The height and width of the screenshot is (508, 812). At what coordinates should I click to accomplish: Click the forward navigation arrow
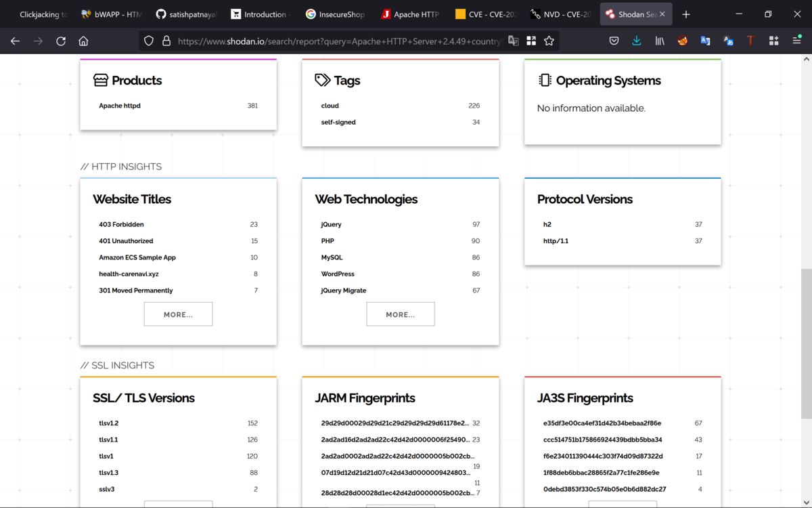[38, 41]
